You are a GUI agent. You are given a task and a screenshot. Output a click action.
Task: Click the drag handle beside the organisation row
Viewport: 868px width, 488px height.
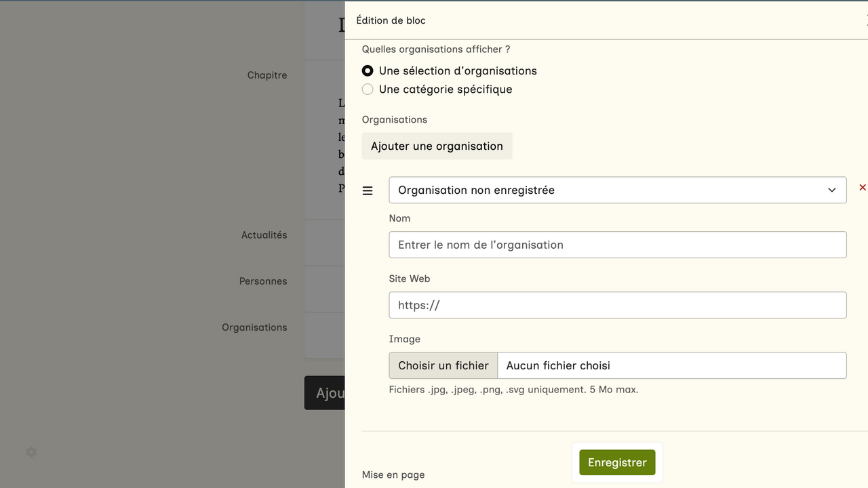368,190
